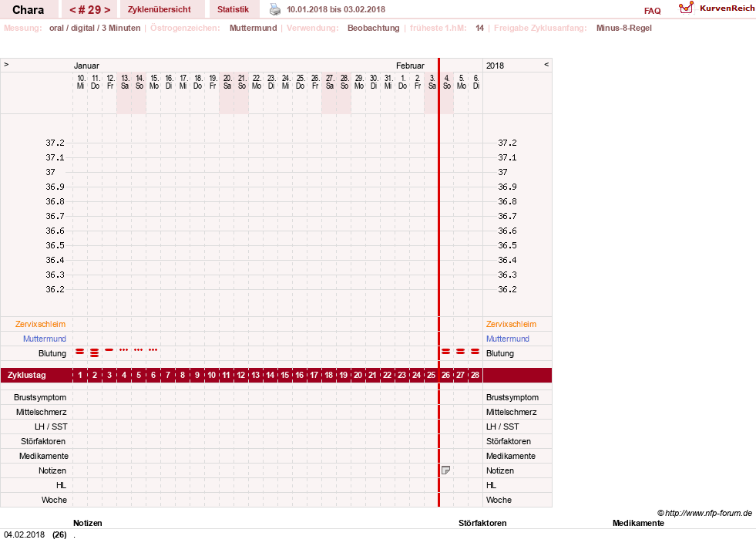Screen dimensions: 756x553
Task: Click the right Zervixschleim row label
Action: tap(511, 324)
